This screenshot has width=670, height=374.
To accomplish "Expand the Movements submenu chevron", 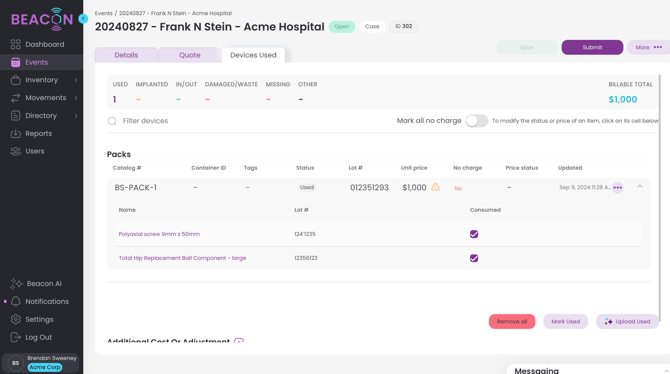I will (76, 98).
